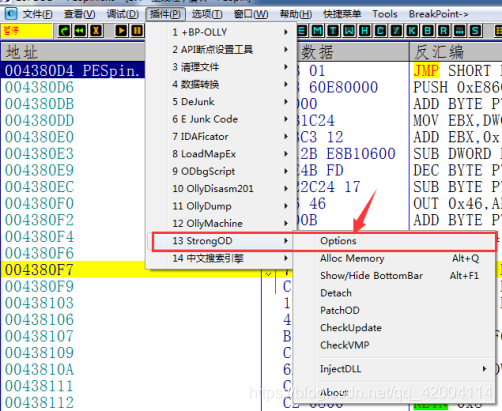The image size is (502, 411).
Task: Open the CPU (C) window icon
Action: click(x=380, y=31)
